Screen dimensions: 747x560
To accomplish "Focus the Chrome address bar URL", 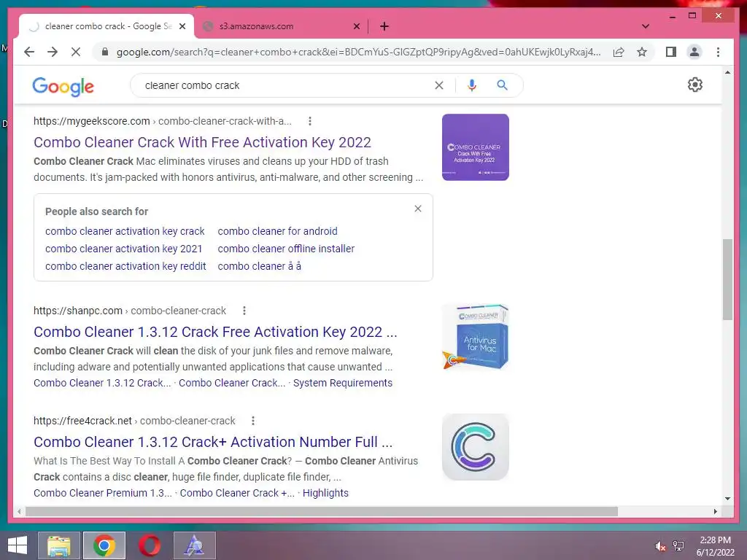I will tap(358, 52).
